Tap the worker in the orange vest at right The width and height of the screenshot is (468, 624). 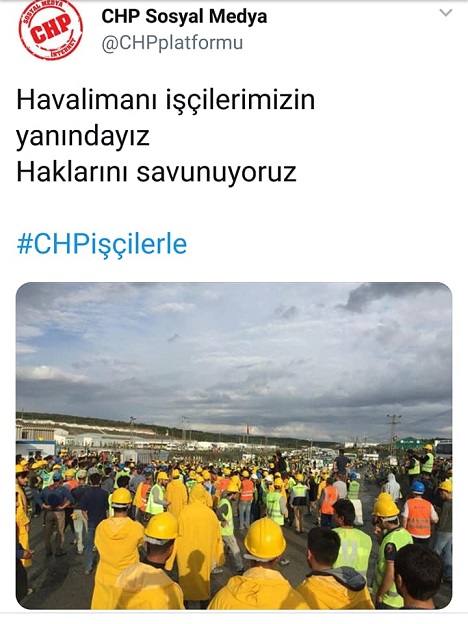[419, 517]
